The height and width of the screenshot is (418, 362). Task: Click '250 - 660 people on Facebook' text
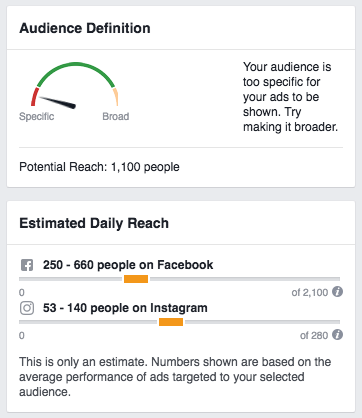tap(128, 265)
